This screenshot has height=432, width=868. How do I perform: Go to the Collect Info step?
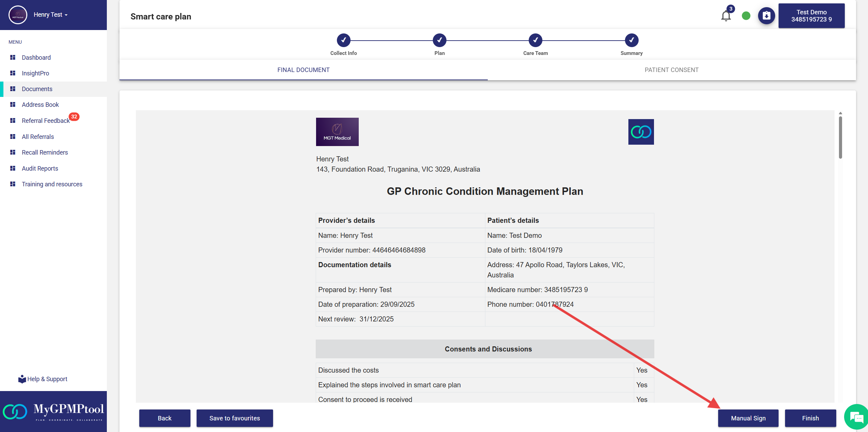click(x=343, y=40)
